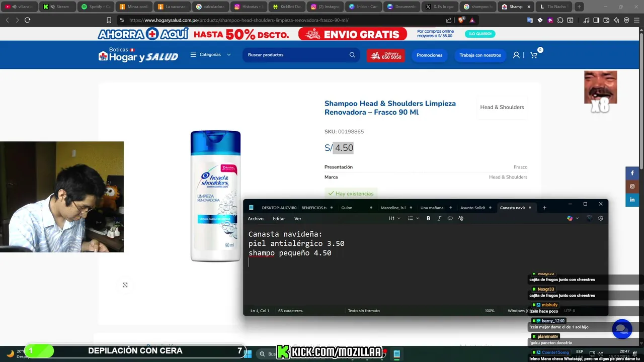Viewport: 644px width, 362px height.
Task: Open the Brave shields lion icon
Action: (x=461, y=20)
